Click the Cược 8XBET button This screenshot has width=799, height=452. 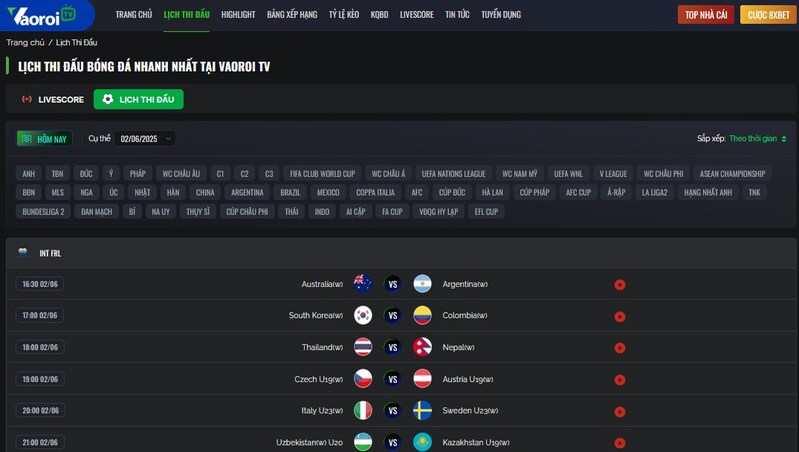[x=768, y=15]
